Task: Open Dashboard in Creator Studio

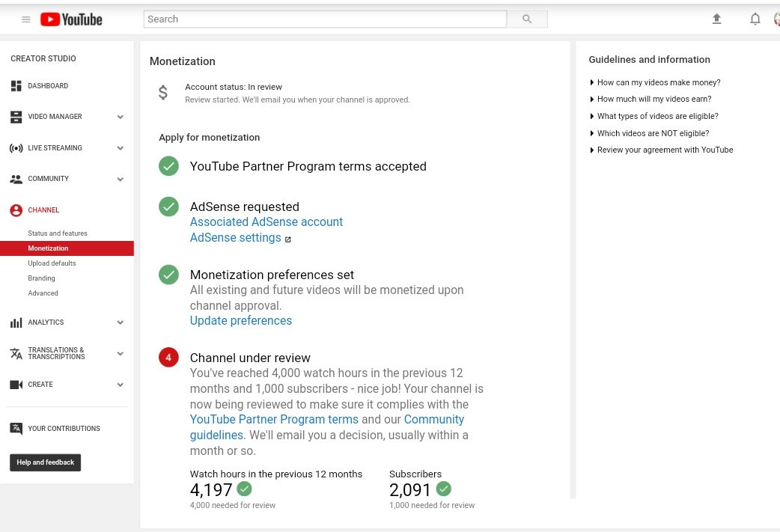Action: click(x=48, y=86)
